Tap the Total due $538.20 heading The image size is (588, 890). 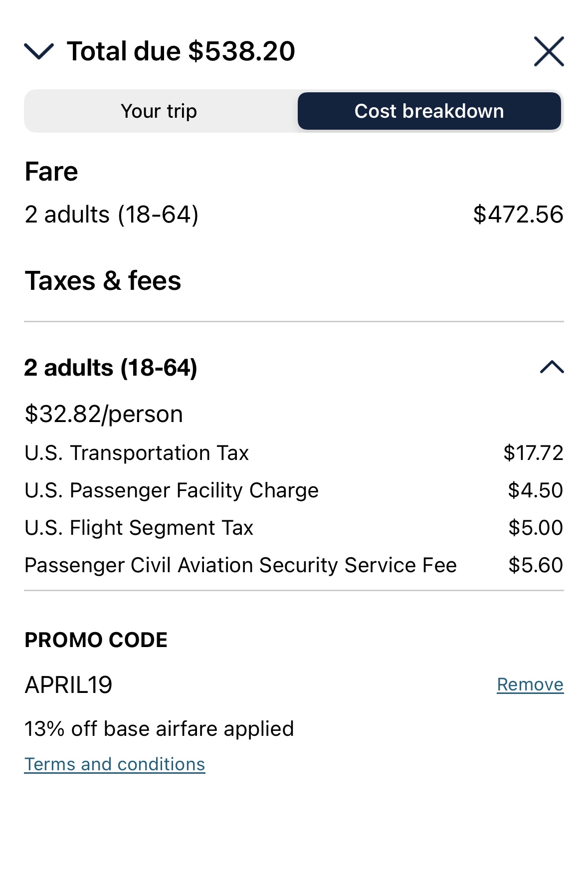point(181,51)
